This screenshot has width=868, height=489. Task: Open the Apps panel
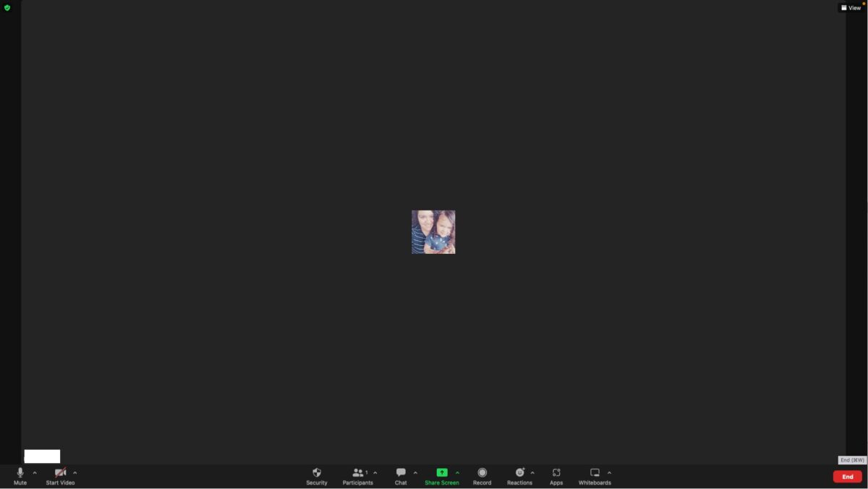click(556, 476)
